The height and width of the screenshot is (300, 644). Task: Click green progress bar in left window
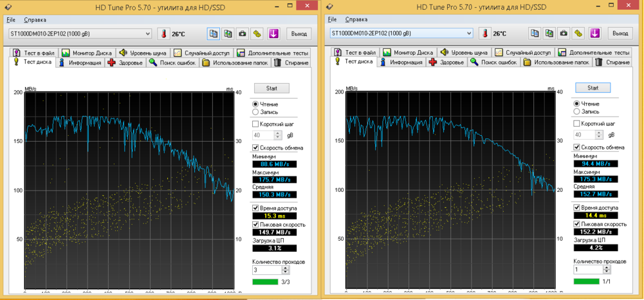265,282
